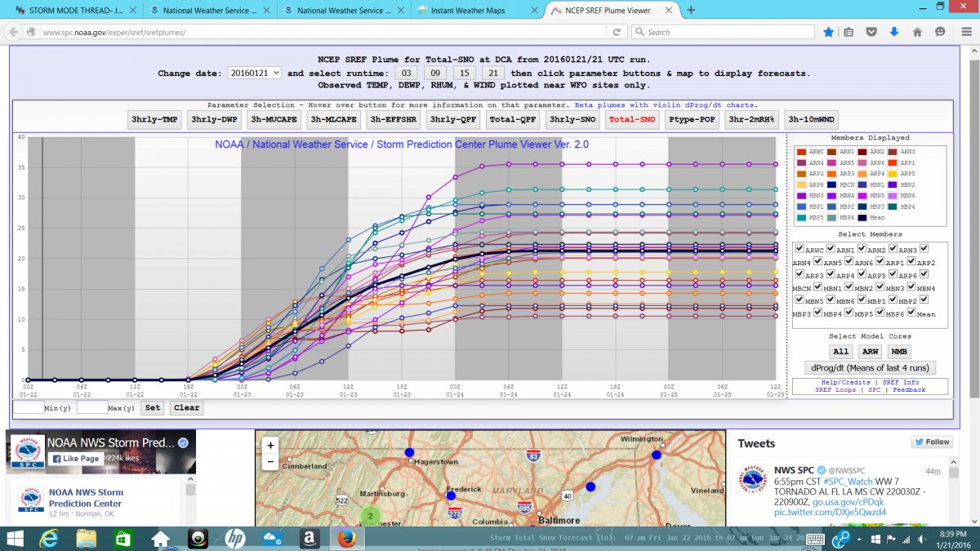Open File Explorer from the taskbar
The image size is (980, 551).
coord(87,538)
